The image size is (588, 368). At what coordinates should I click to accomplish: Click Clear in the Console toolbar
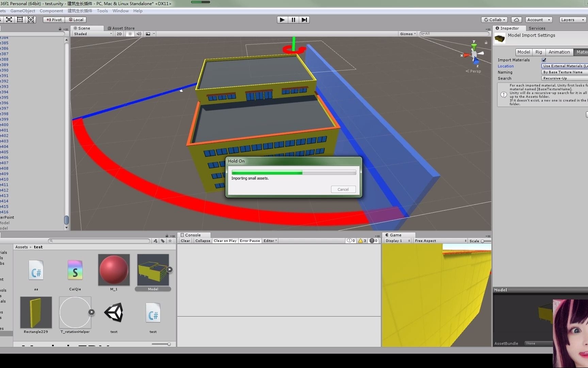pyautogui.click(x=185, y=241)
